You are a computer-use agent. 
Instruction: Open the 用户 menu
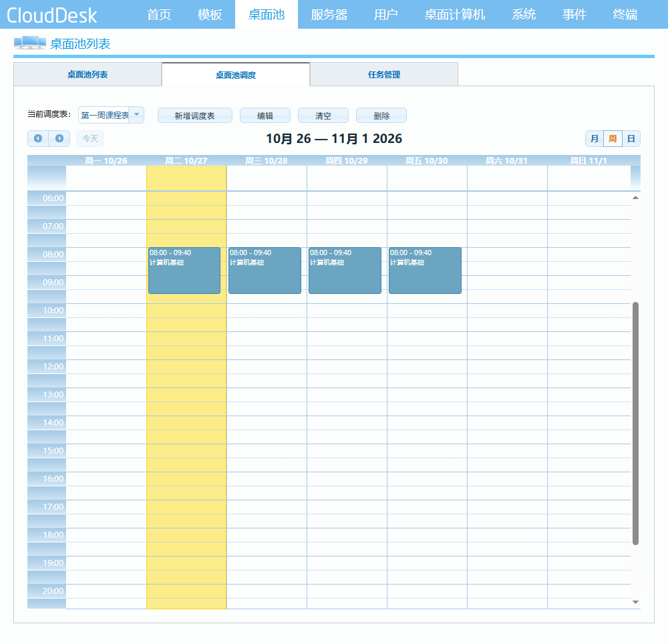(x=386, y=15)
